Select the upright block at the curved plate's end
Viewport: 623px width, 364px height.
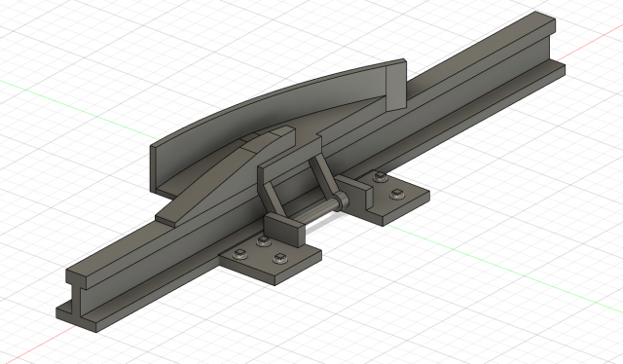[396, 85]
